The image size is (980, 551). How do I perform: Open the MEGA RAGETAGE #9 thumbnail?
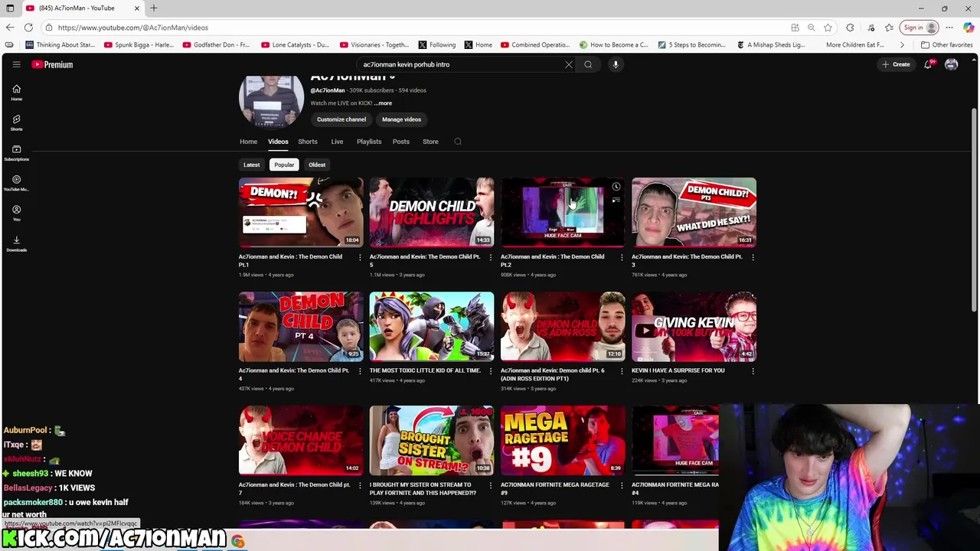pos(563,440)
